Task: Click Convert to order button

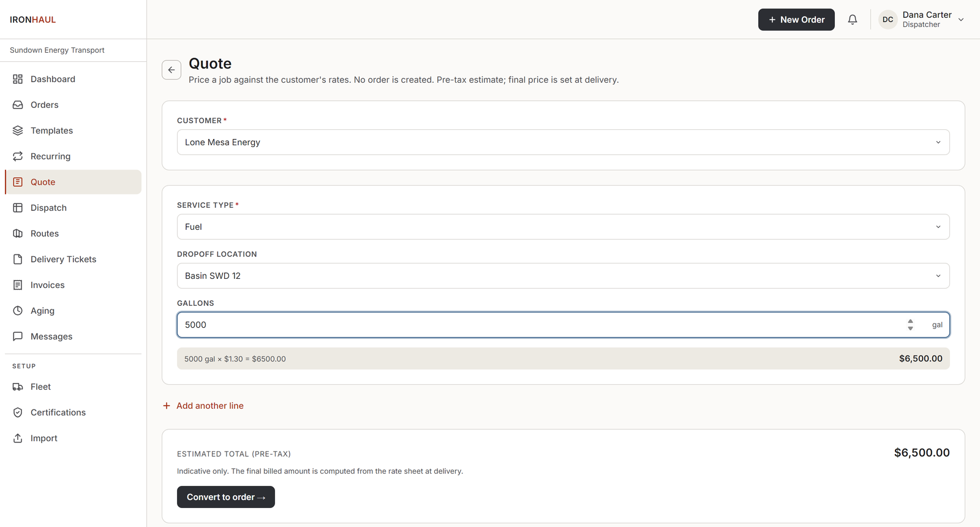Action: 226,497
